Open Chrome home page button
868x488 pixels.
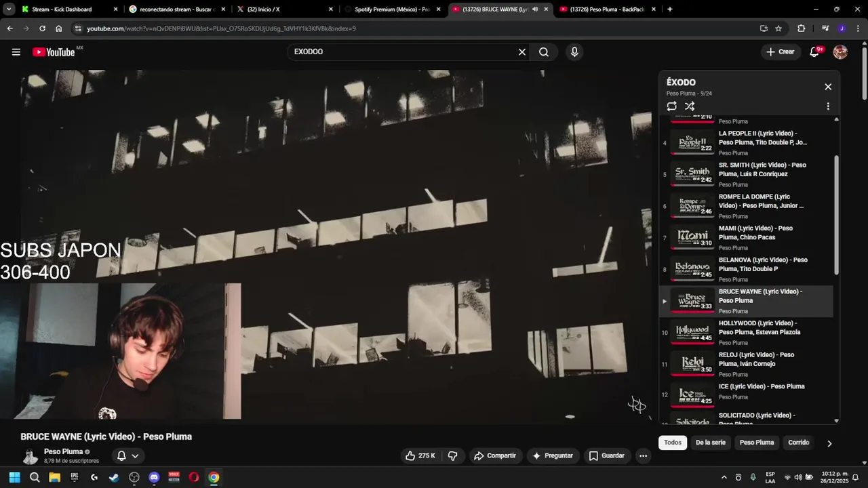tap(58, 28)
